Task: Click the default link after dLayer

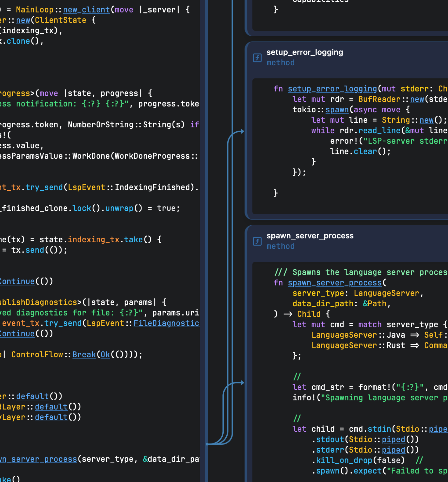Action: click(51, 407)
